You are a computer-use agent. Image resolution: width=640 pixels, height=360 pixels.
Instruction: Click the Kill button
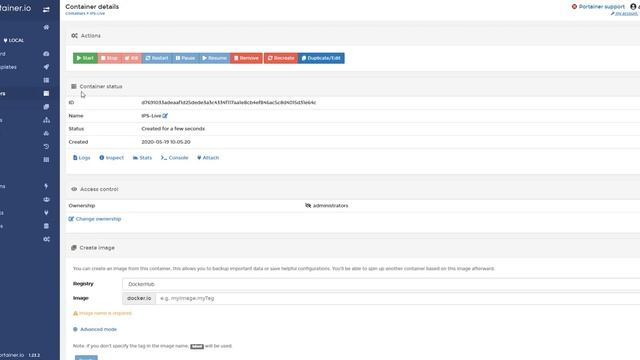coord(131,58)
